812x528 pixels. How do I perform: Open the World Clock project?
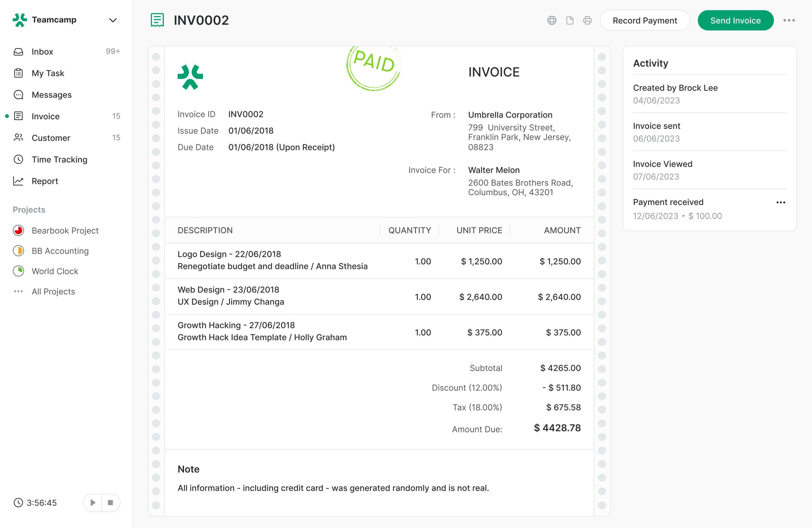[55, 271]
